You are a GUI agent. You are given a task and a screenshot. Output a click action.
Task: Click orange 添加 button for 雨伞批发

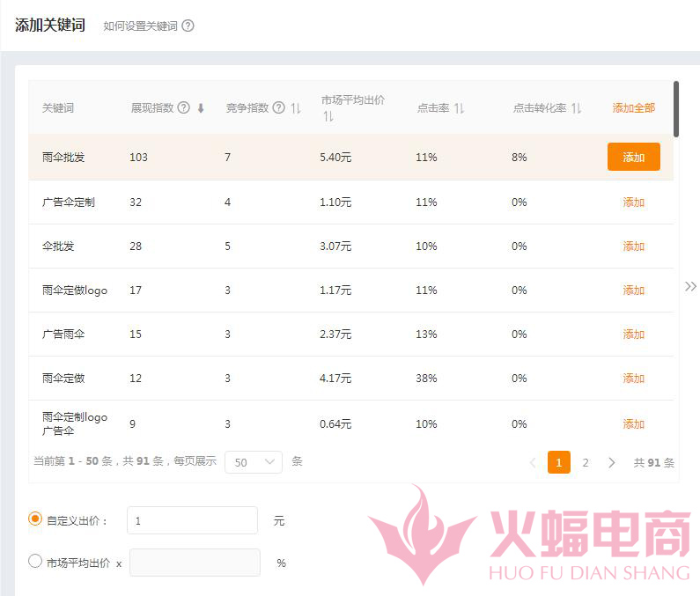pyautogui.click(x=633, y=157)
